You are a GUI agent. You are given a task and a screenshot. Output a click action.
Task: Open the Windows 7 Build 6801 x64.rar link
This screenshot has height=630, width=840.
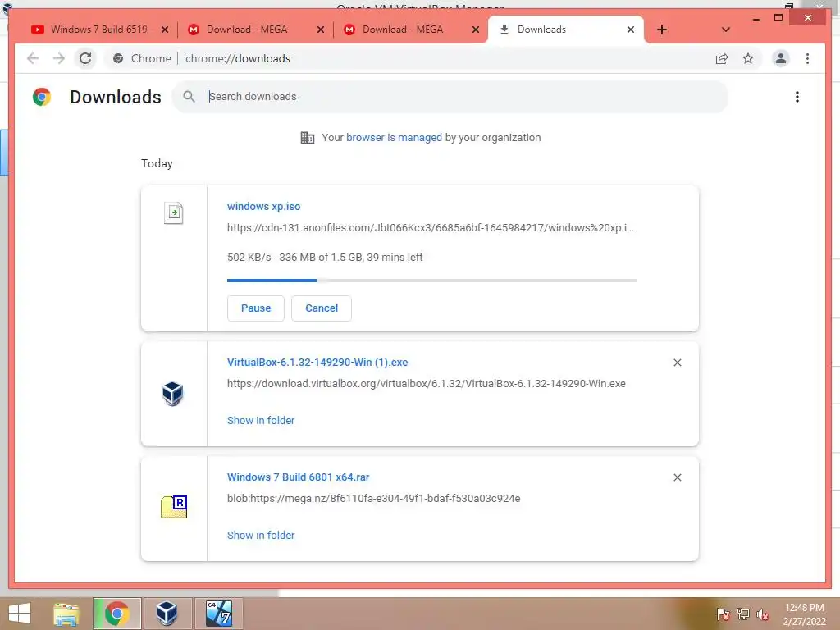298,477
